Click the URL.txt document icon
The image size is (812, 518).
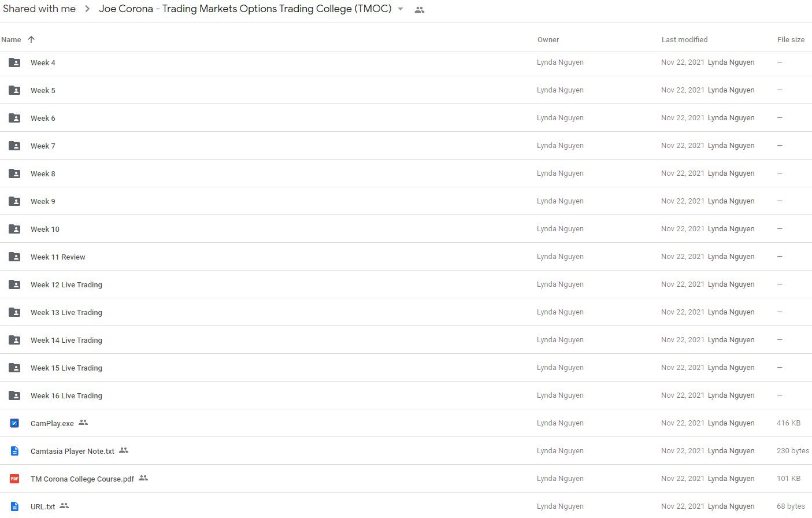(14, 506)
